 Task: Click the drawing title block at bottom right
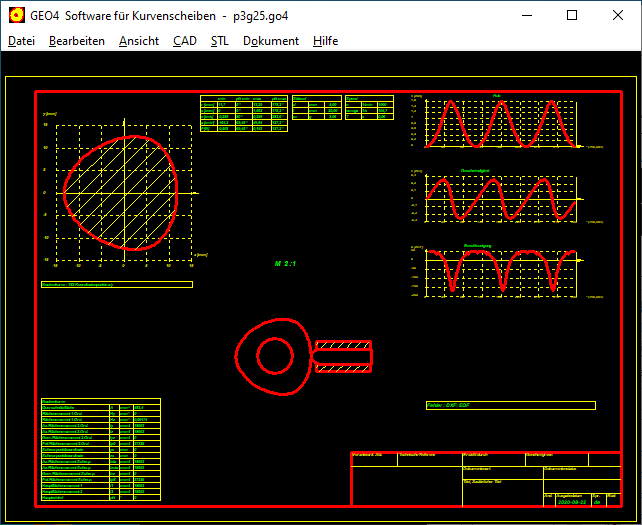tap(486, 478)
